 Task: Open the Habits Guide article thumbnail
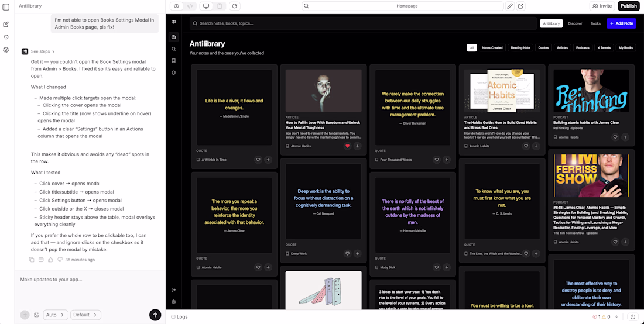(x=502, y=91)
